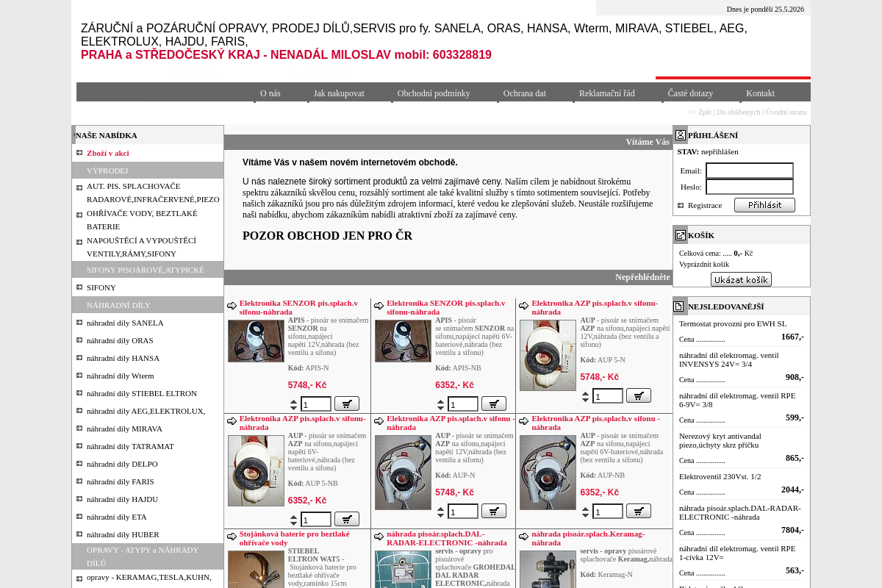
Task: Click plus icon next to SIFONY
Action: coord(79,287)
